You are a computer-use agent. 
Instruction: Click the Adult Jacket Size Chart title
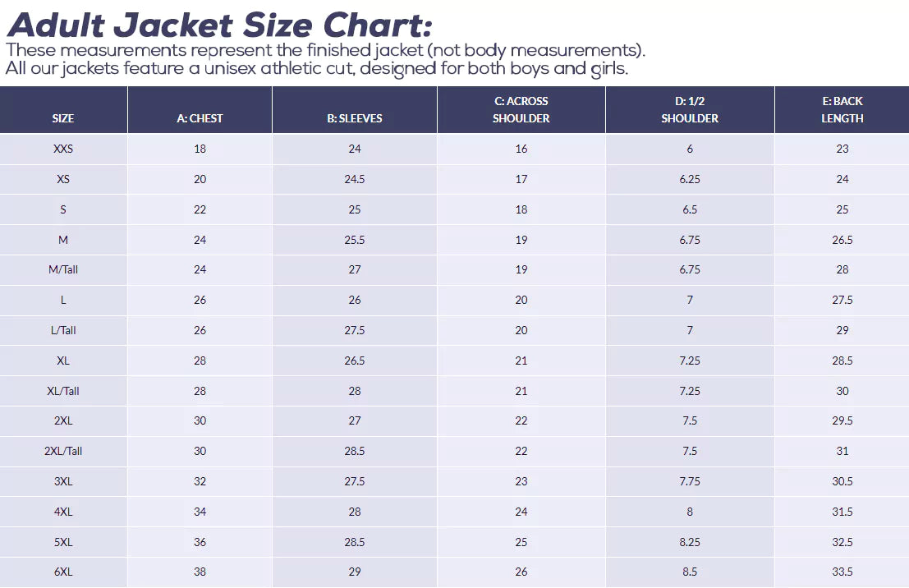pyautogui.click(x=220, y=25)
